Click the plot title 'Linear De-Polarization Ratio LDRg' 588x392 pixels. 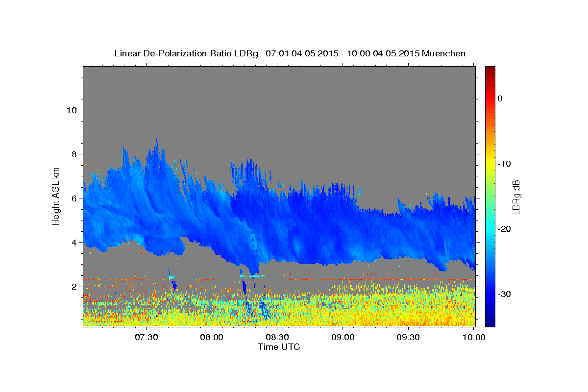(186, 53)
